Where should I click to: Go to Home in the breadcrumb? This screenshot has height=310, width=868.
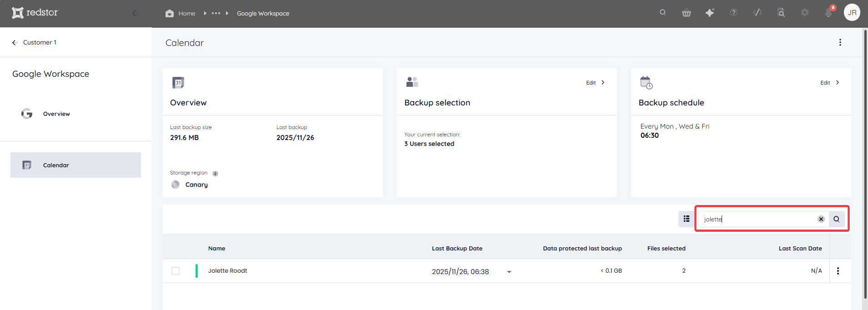[187, 13]
